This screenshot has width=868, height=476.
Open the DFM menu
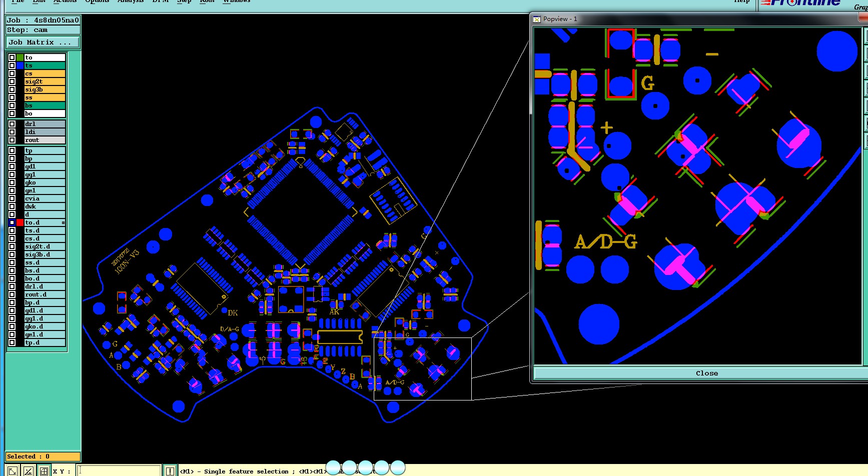coord(160,1)
